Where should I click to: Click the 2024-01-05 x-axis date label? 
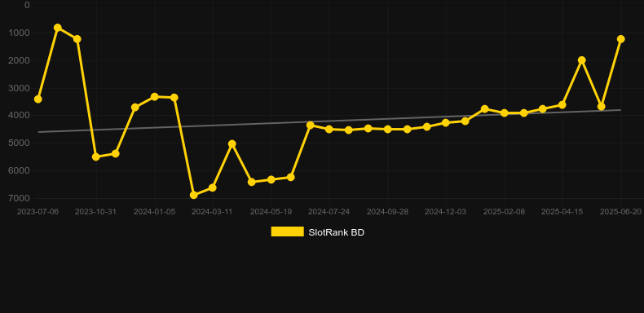point(154,212)
